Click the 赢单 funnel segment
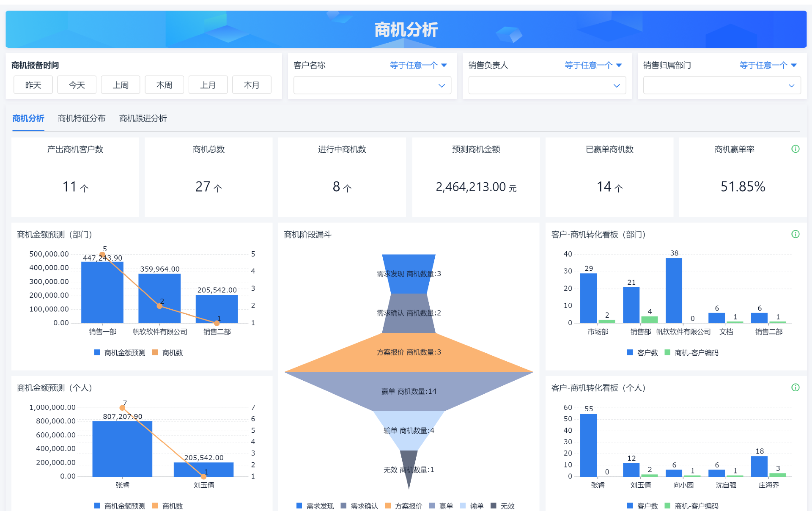The image size is (812, 511). point(409,391)
